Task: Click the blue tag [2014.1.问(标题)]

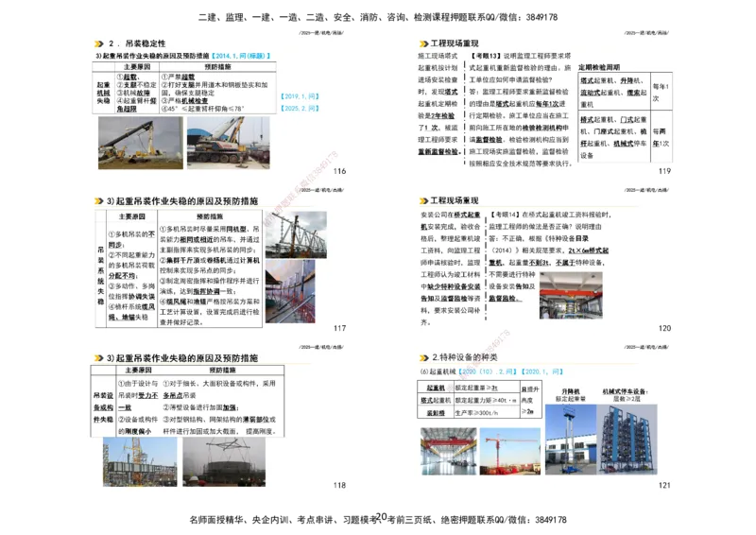Action: point(241,56)
